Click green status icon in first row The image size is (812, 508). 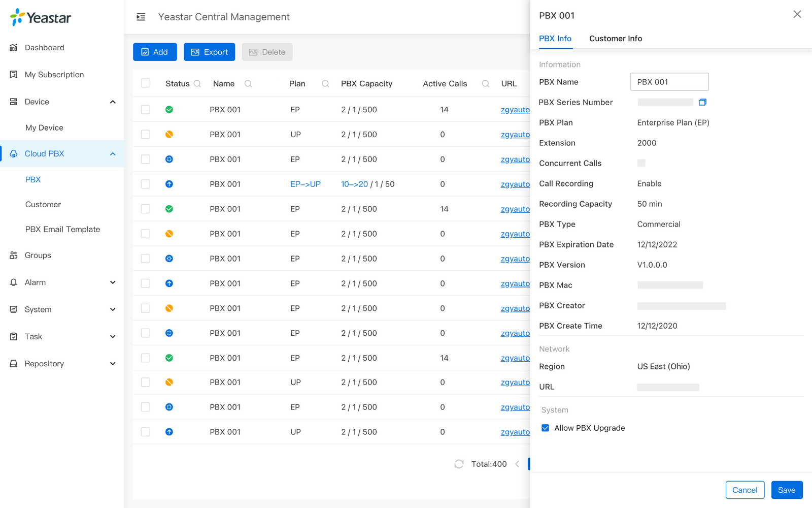coord(169,110)
